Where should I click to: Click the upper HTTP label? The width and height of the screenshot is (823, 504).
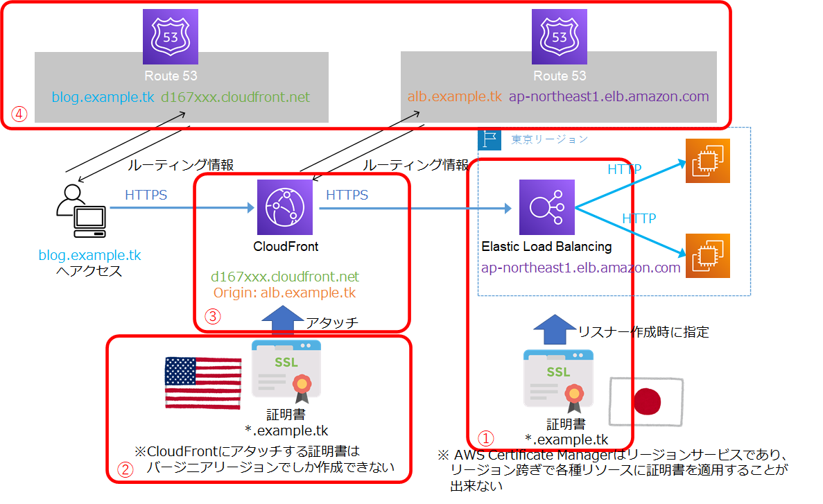625,169
